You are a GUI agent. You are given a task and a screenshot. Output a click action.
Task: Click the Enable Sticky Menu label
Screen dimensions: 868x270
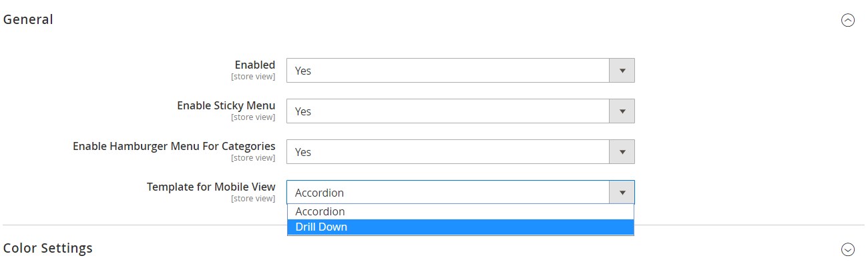[226, 105]
